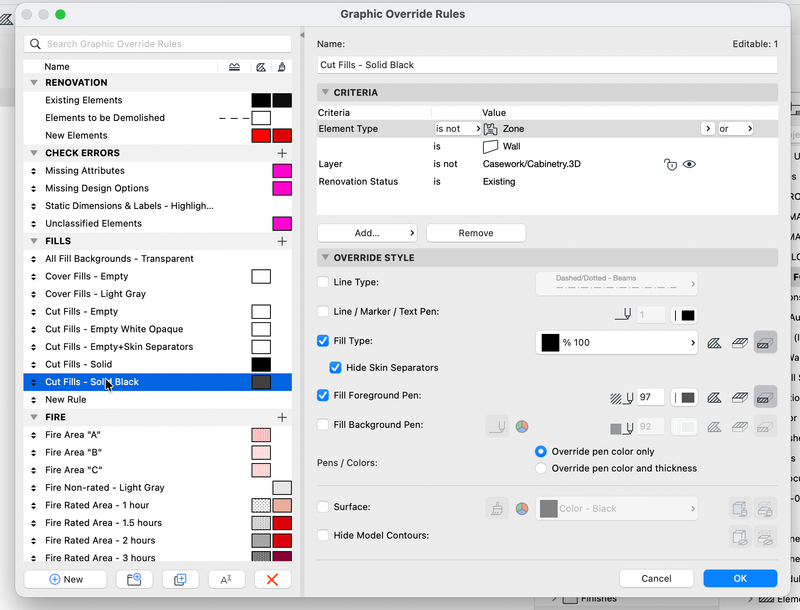The height and width of the screenshot is (610, 800).
Task: Open the Add... criteria dropdown
Action: [367, 233]
